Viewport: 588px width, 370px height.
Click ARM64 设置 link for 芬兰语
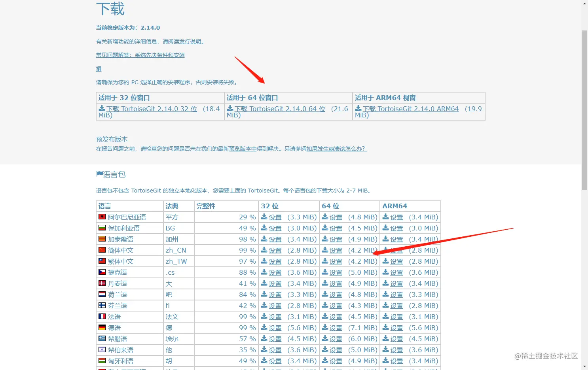coord(396,306)
